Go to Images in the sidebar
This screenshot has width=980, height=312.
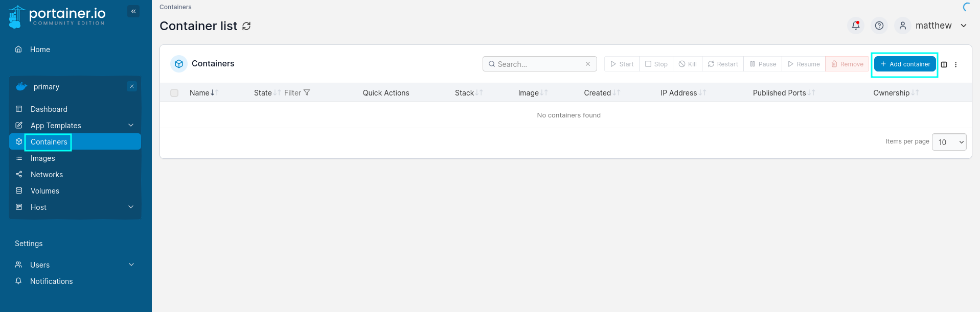click(43, 158)
